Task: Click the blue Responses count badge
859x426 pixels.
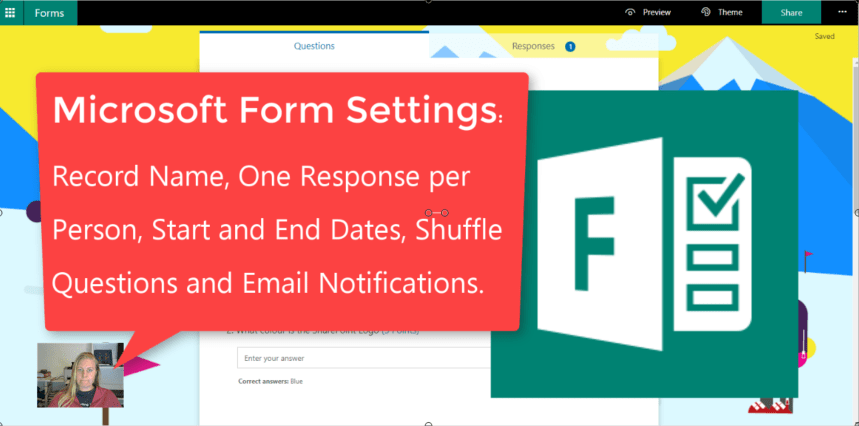Action: tap(570, 46)
